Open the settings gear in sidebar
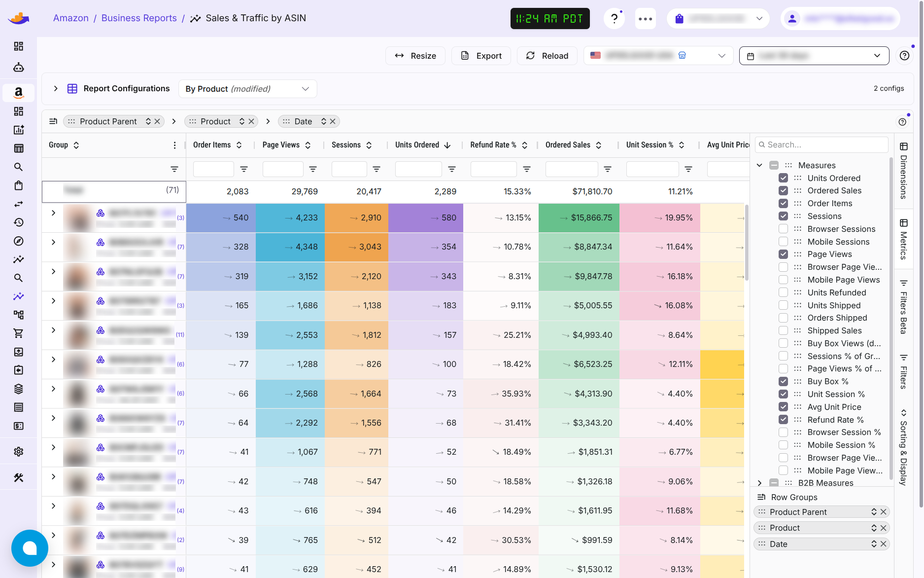 18,451
